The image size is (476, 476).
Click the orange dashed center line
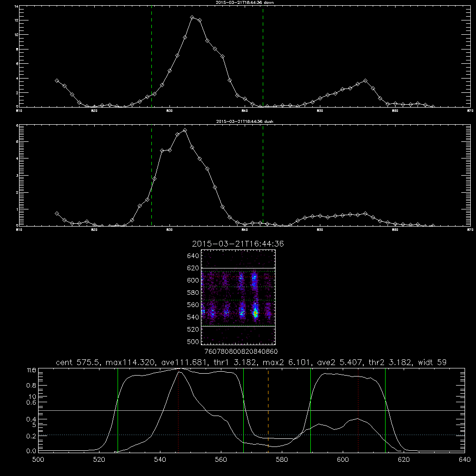[268, 410]
